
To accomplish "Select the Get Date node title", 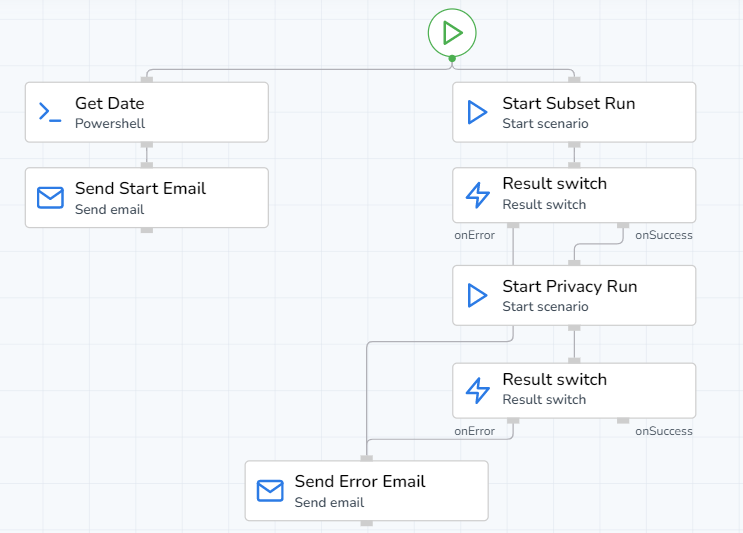I will pyautogui.click(x=109, y=103).
